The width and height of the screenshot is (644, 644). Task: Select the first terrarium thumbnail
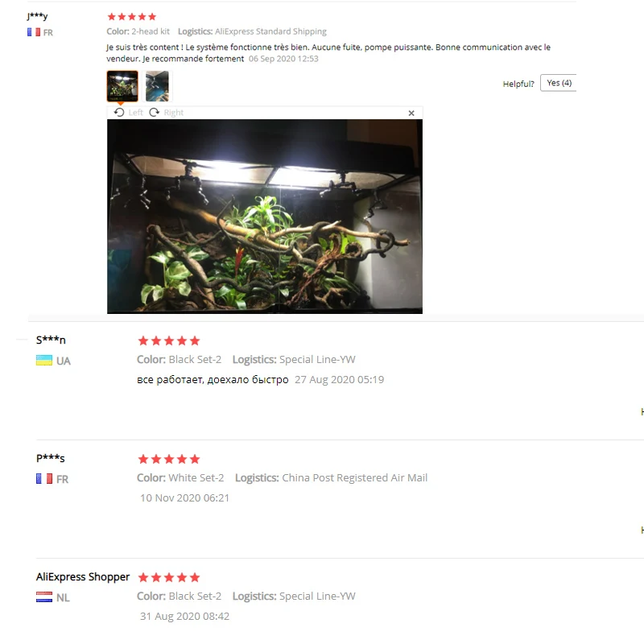click(x=122, y=86)
